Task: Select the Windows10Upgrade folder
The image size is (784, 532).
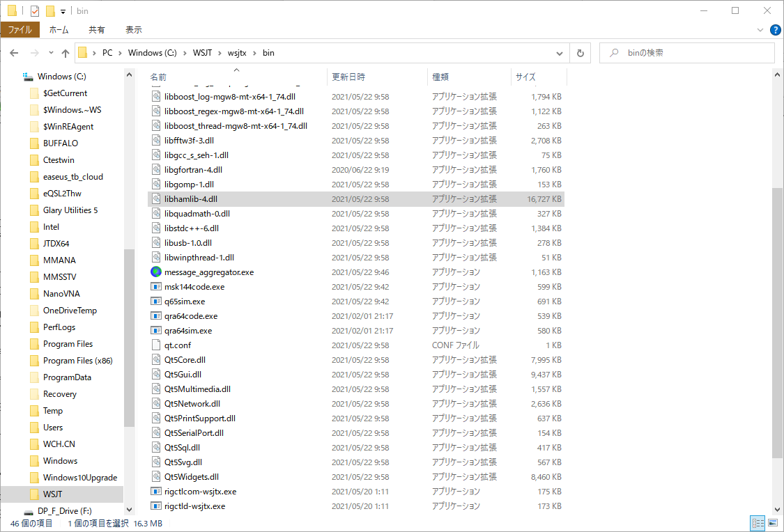Action: click(80, 478)
